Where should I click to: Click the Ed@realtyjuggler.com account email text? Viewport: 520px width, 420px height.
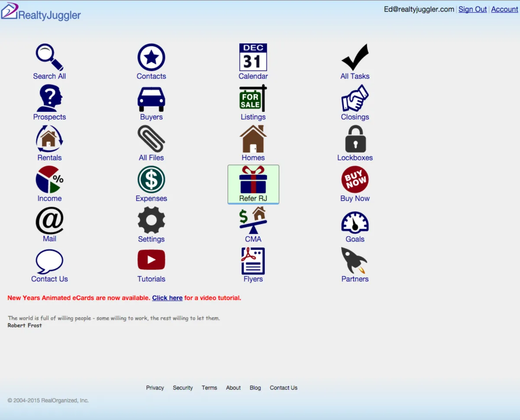click(x=419, y=9)
